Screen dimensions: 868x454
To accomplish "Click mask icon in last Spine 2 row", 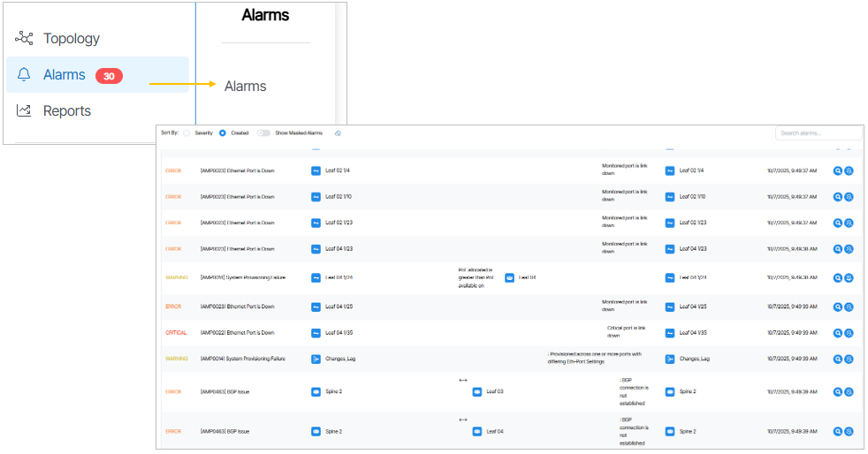I will (x=849, y=432).
